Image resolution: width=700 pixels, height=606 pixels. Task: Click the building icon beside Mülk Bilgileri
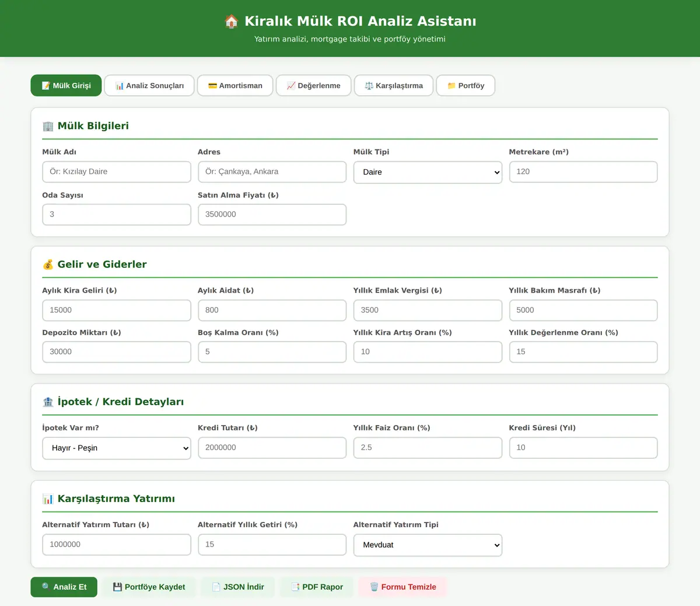tap(48, 126)
